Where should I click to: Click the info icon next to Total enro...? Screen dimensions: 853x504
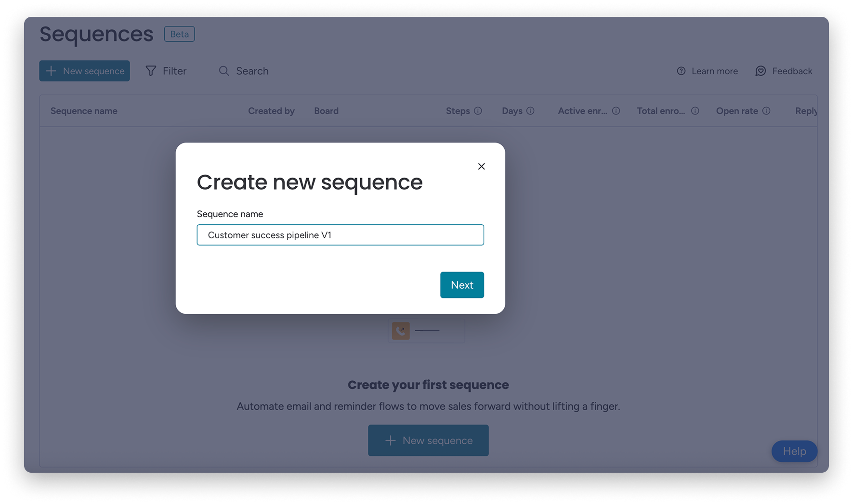click(695, 111)
